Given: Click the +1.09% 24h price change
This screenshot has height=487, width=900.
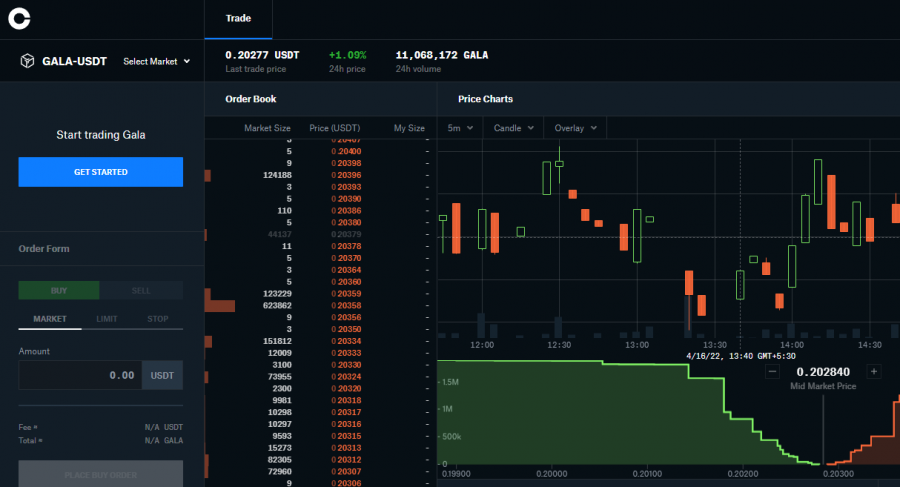Looking at the screenshot, I should (347, 55).
